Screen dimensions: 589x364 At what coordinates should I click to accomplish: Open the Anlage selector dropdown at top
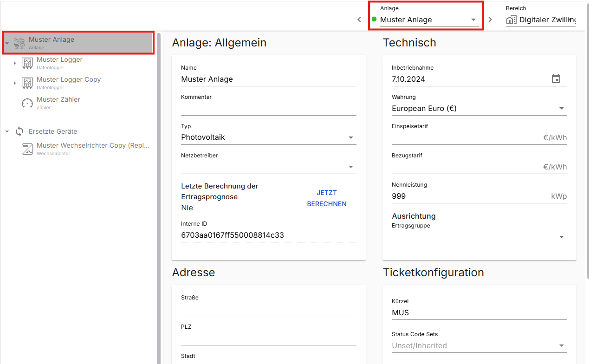tap(473, 20)
